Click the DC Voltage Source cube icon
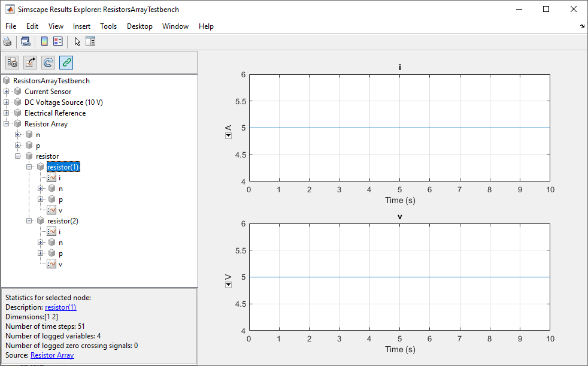The width and height of the screenshot is (588, 366). pos(17,102)
